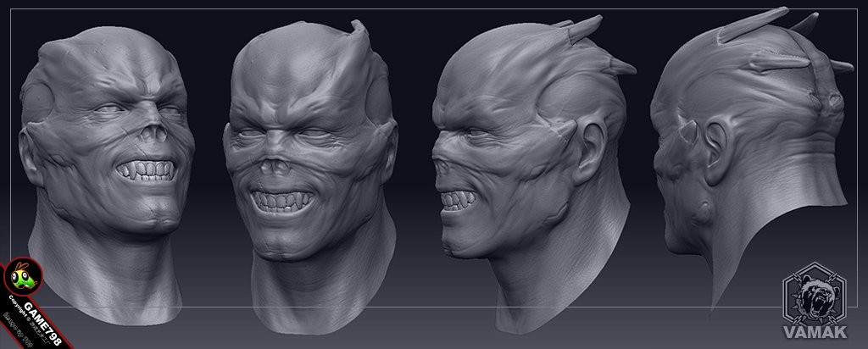Image resolution: width=868 pixels, height=349 pixels.
Task: Click the VAMAK text below the bear logo
Action: (x=815, y=332)
